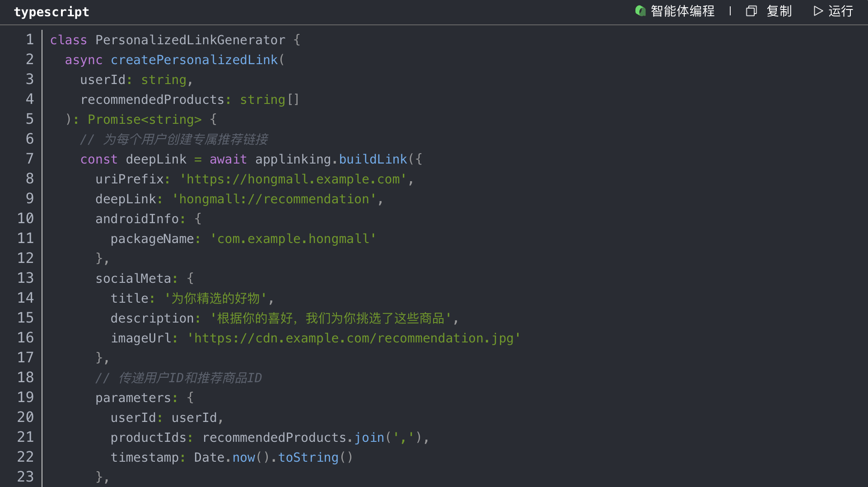
Task: Click the toString method on timestamp line
Action: [x=308, y=457]
